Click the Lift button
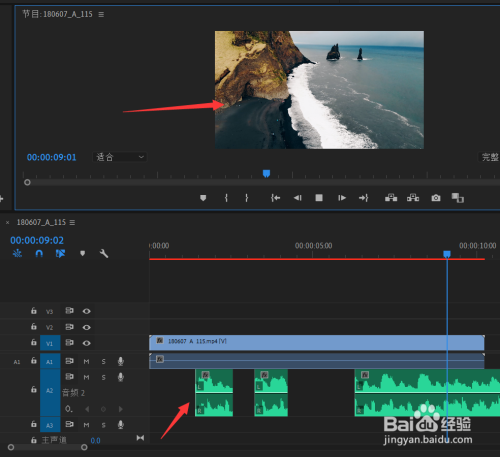 [x=391, y=198]
